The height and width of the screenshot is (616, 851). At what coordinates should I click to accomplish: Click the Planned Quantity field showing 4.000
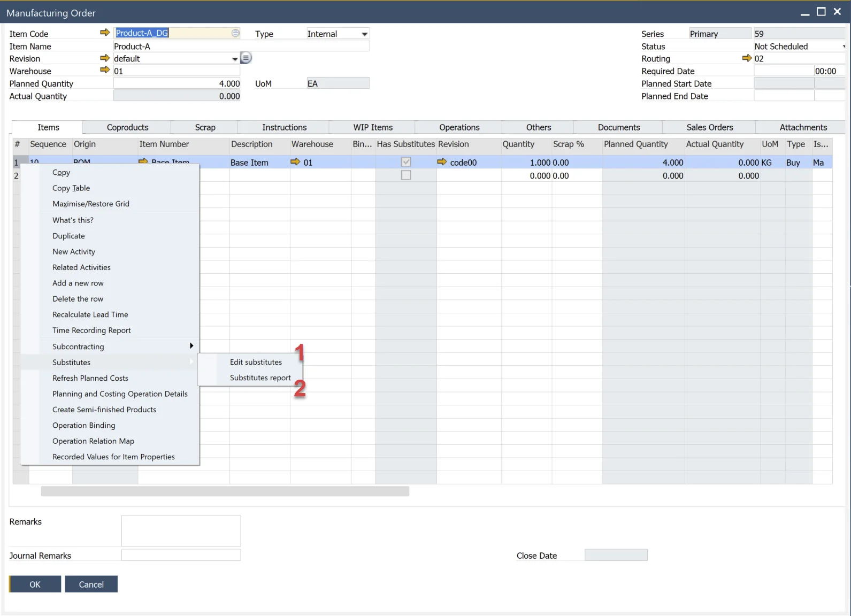pyautogui.click(x=177, y=83)
